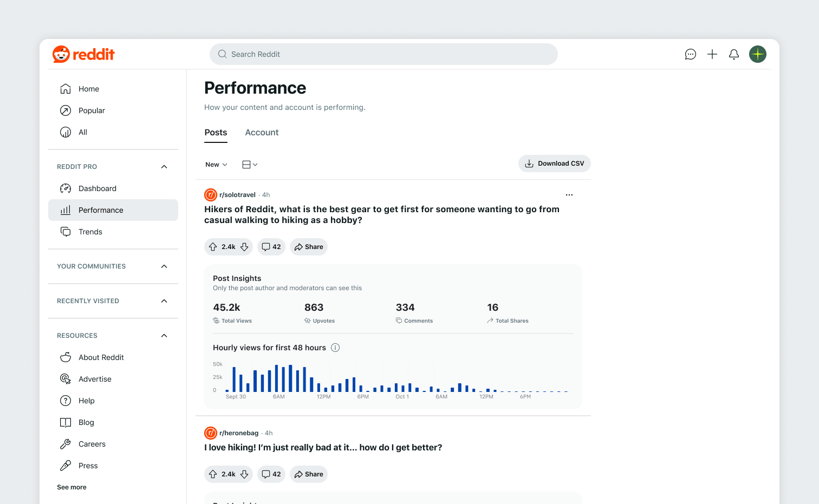Switch to the Account tab

click(x=262, y=132)
